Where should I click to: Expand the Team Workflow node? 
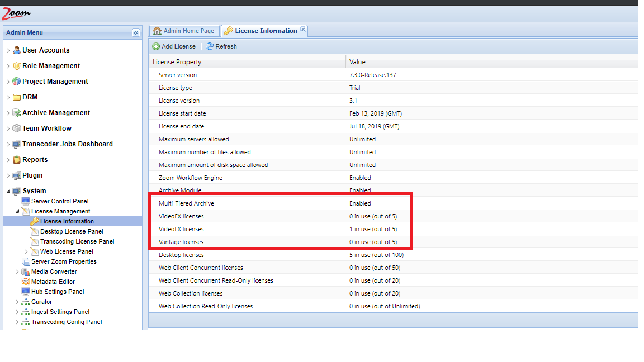pos(8,128)
